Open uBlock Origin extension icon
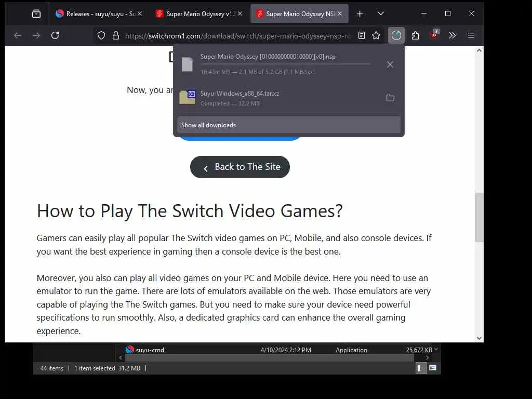The image size is (532, 399). coord(434,35)
